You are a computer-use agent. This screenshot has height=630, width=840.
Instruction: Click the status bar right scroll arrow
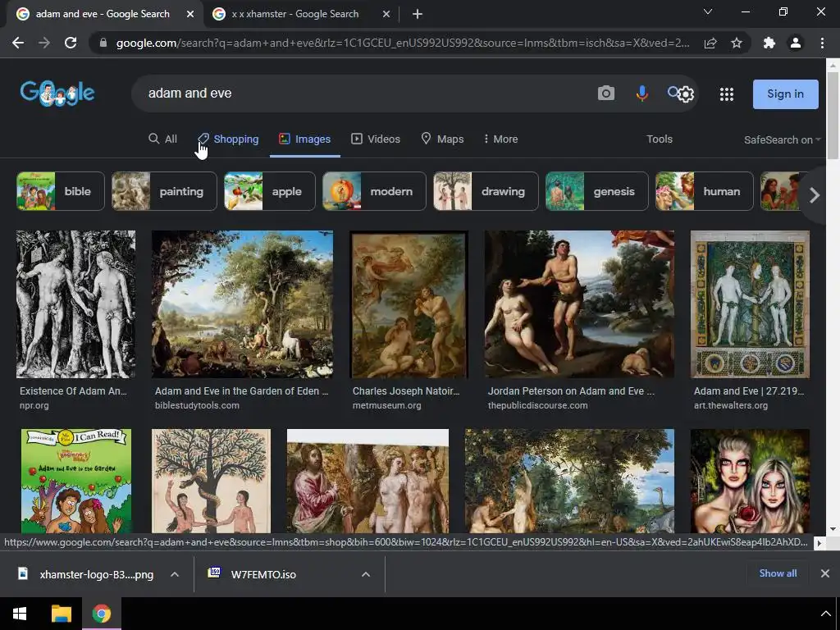pos(819,543)
